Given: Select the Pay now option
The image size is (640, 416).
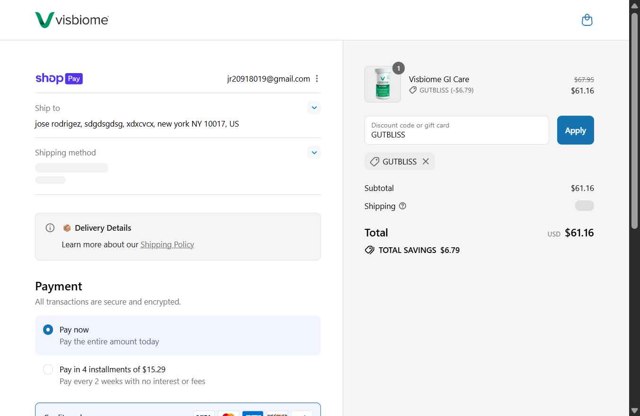Looking at the screenshot, I should point(48,329).
